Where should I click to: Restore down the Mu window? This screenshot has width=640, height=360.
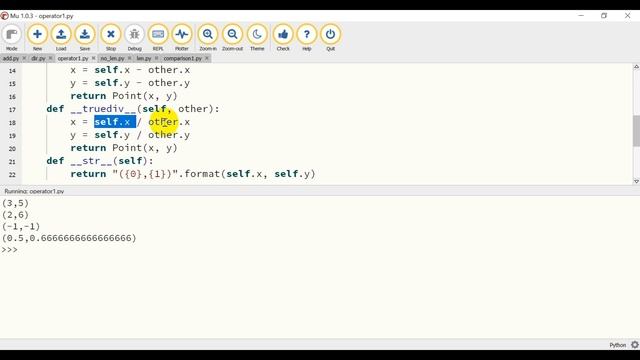(604, 16)
